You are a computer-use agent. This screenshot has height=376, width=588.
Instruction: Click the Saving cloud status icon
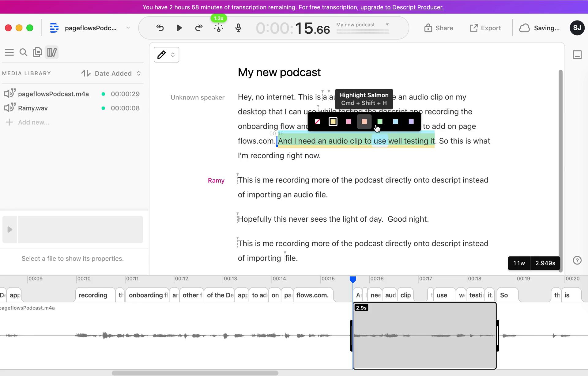pyautogui.click(x=524, y=28)
